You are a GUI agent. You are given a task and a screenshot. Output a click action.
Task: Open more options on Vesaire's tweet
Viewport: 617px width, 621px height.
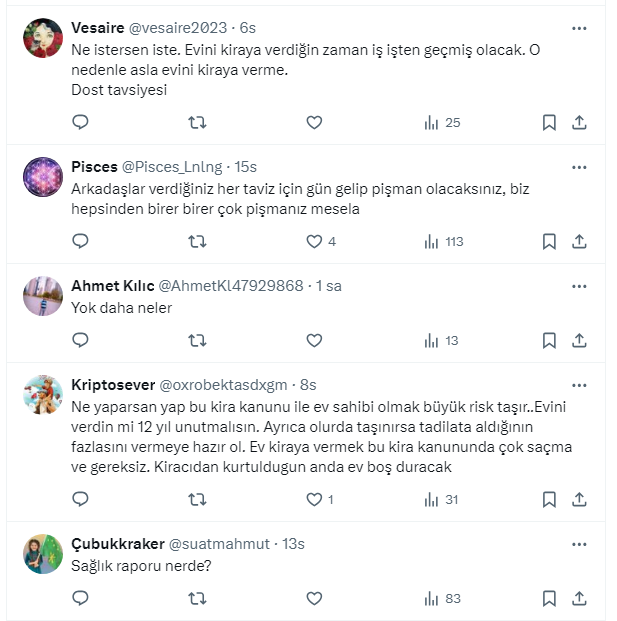click(x=579, y=28)
